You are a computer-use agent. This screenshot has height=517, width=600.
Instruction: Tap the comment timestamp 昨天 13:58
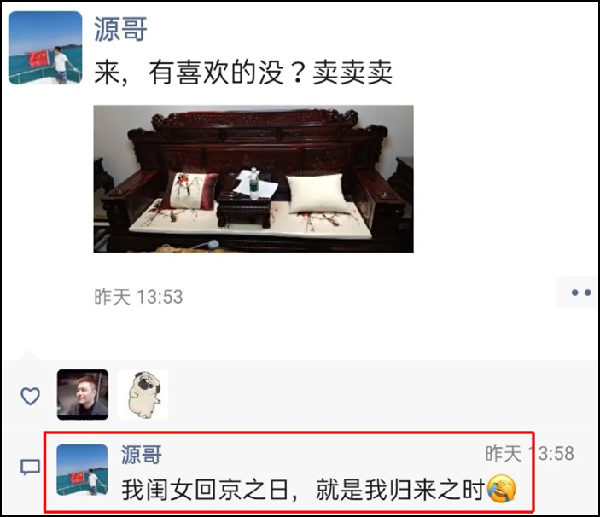click(x=530, y=454)
